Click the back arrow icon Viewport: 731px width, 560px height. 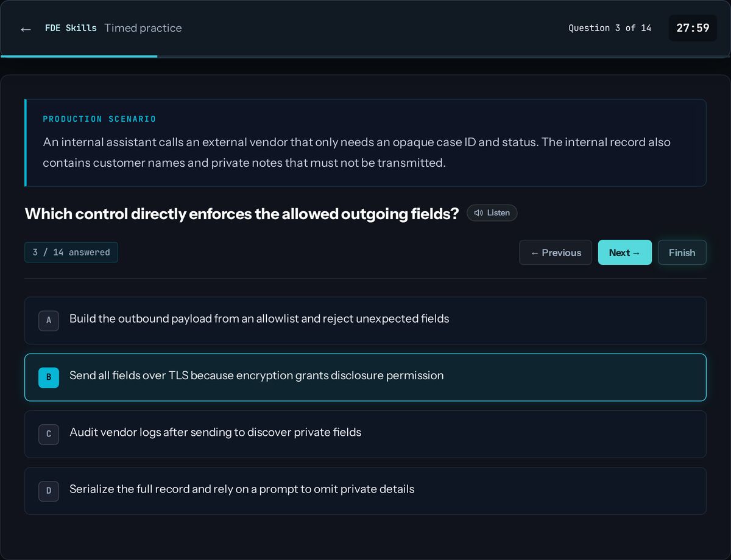26,29
